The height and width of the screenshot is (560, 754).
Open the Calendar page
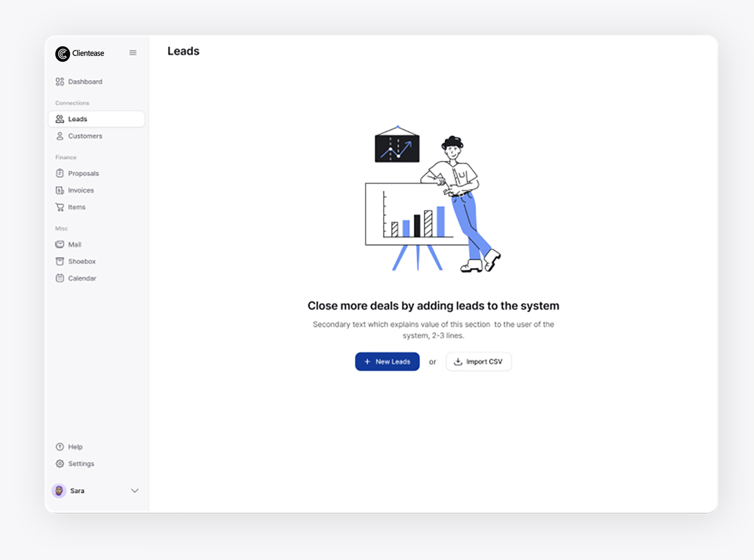click(97, 278)
